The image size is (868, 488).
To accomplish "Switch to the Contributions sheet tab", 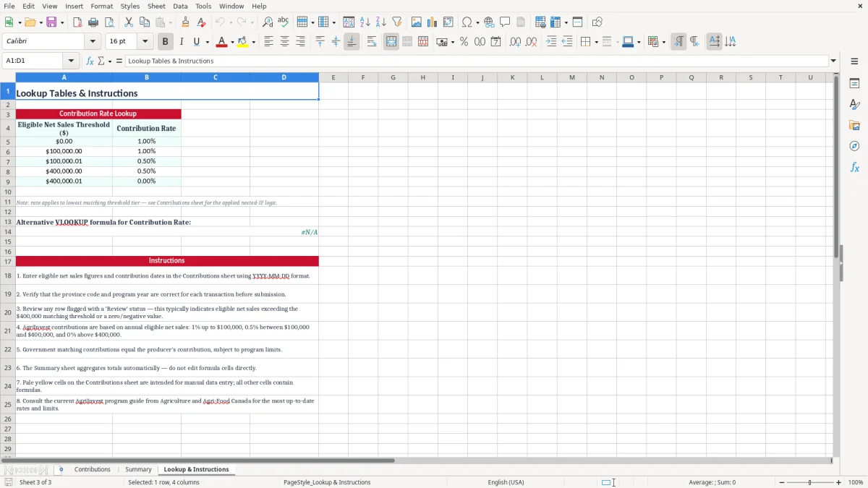I will click(x=93, y=469).
